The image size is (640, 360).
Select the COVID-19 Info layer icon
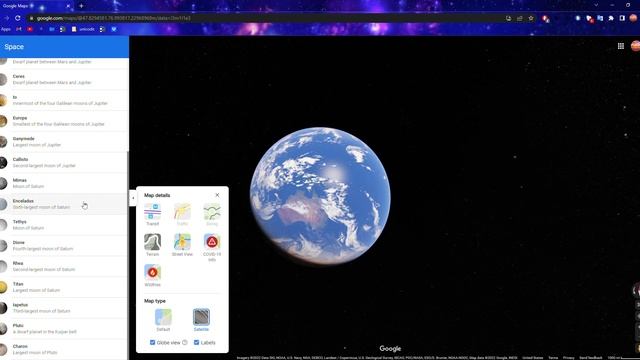(212, 242)
